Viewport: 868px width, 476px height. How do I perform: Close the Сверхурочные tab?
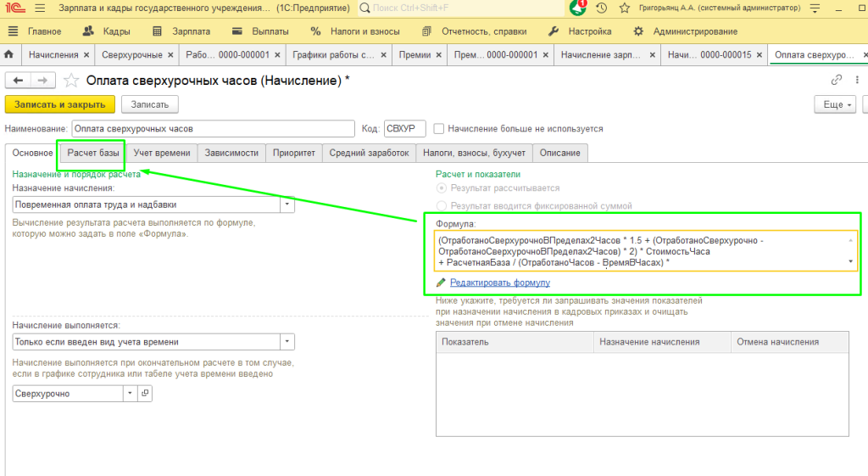pyautogui.click(x=170, y=55)
